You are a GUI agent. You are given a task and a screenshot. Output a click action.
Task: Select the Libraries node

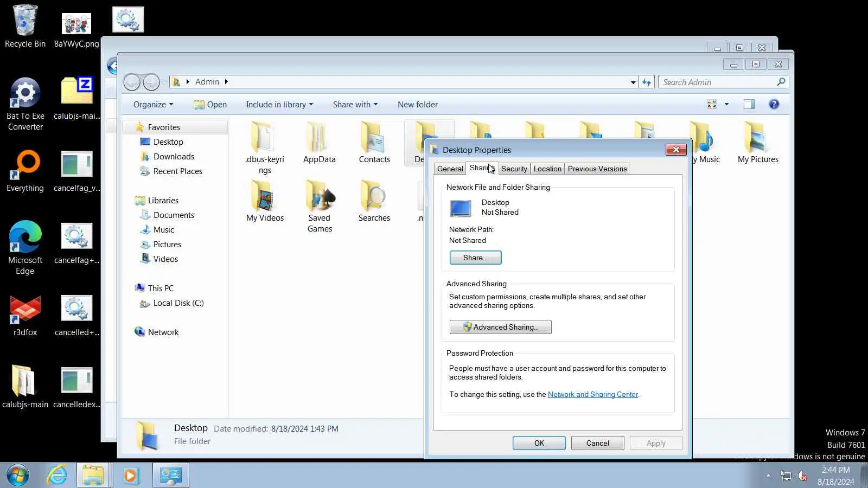click(x=163, y=200)
